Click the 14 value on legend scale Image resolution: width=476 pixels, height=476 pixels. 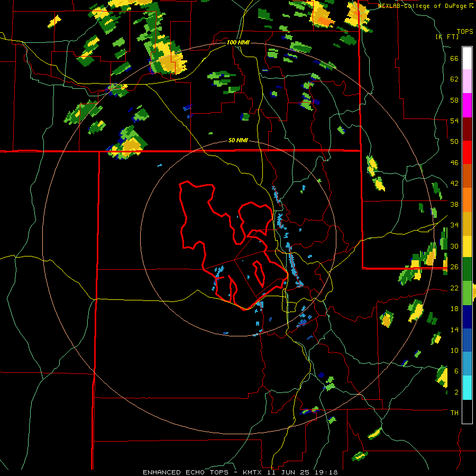[454, 329]
